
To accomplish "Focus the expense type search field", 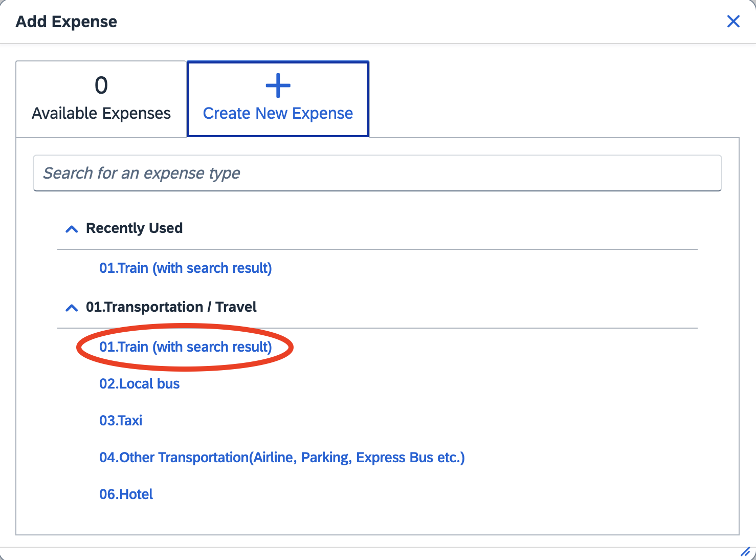I will pyautogui.click(x=377, y=173).
